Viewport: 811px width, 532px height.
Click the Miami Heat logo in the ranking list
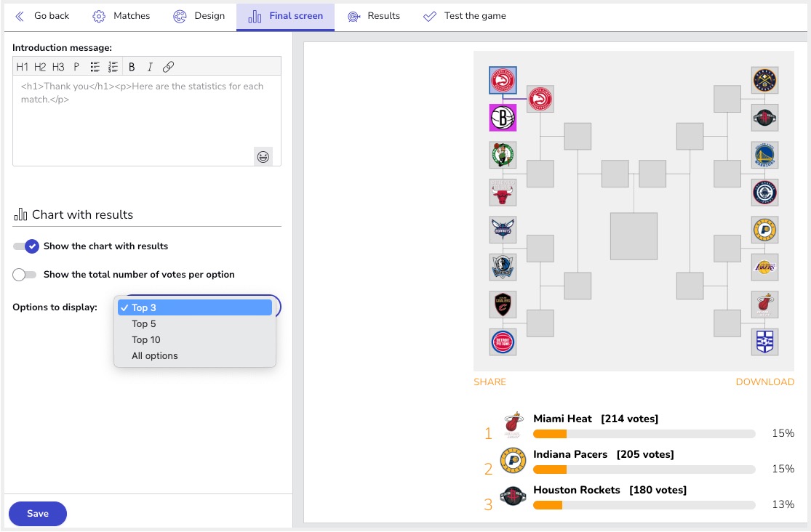tap(513, 425)
